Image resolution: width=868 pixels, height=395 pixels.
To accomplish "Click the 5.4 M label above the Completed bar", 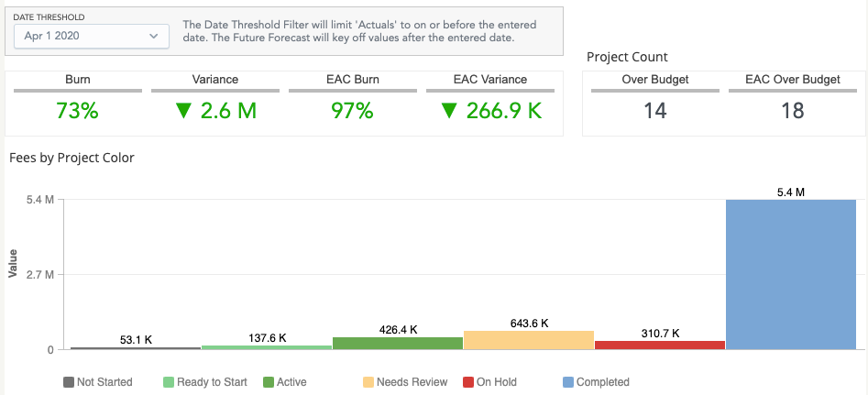I will click(x=791, y=192).
